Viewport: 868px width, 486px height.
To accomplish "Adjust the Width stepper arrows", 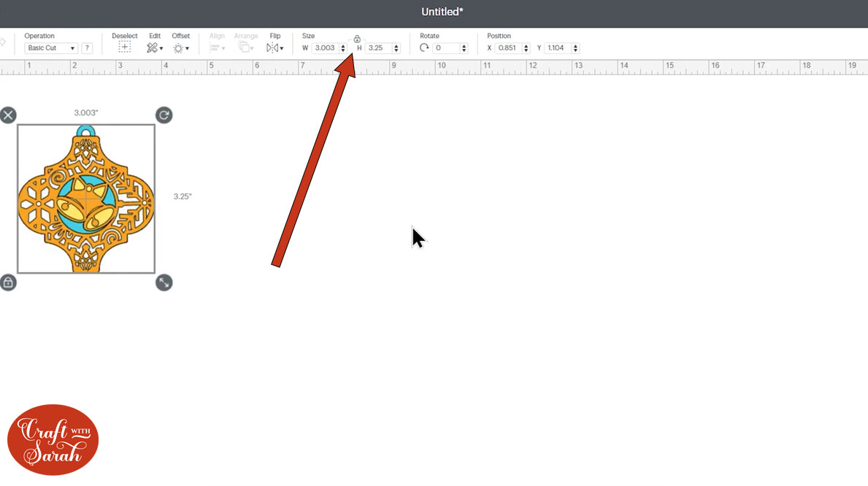I will (x=342, y=48).
